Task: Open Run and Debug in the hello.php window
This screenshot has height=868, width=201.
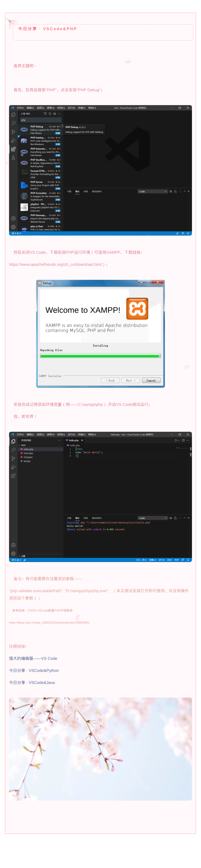Action: tap(13, 467)
